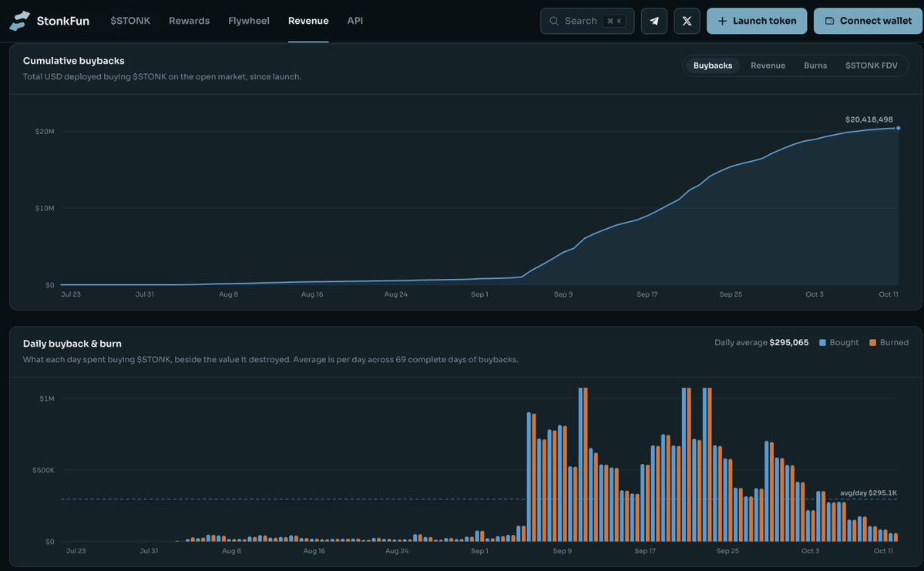Click the avg/day $295.1K line label

[868, 492]
